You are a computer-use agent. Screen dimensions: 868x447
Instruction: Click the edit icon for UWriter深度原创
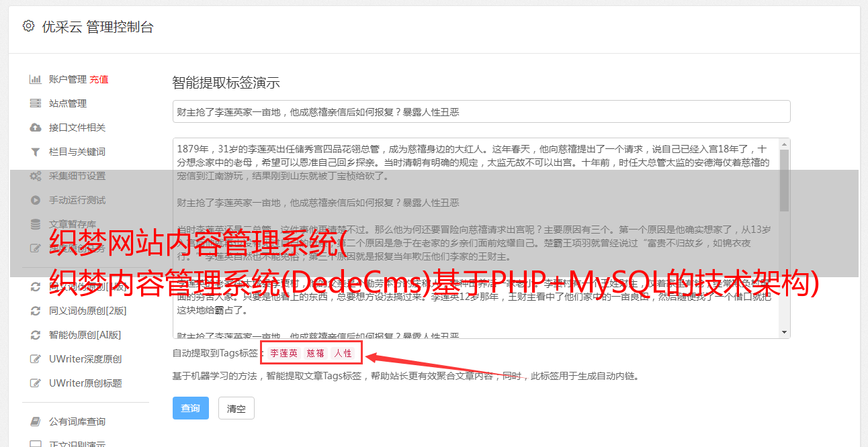coord(36,359)
